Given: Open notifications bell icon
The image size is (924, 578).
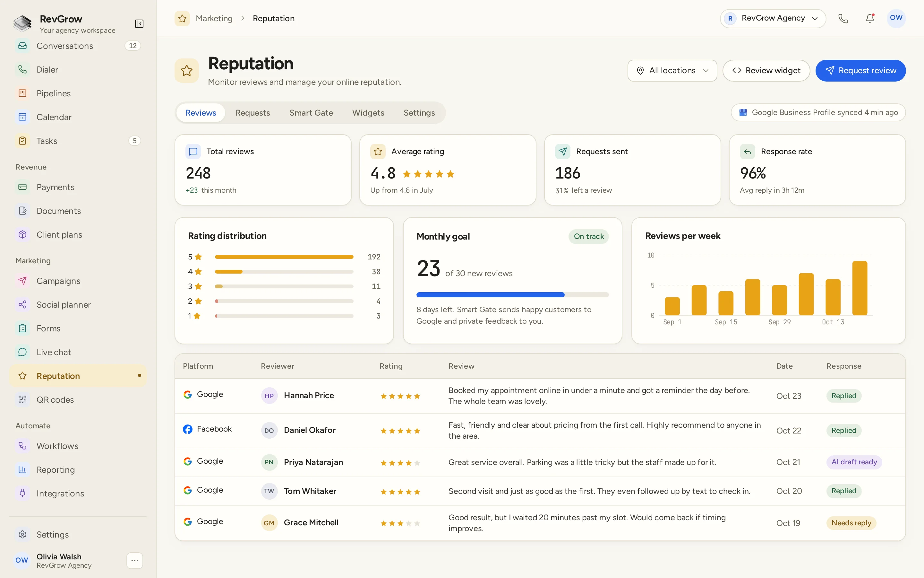Looking at the screenshot, I should (x=870, y=18).
